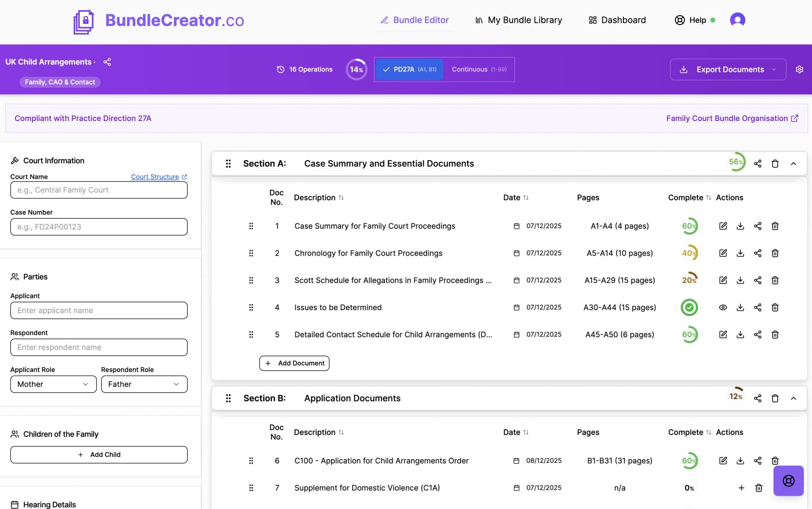The height and width of the screenshot is (509, 812).
Task: Enable PD27A (A1, B1) numbering mode
Action: [409, 69]
